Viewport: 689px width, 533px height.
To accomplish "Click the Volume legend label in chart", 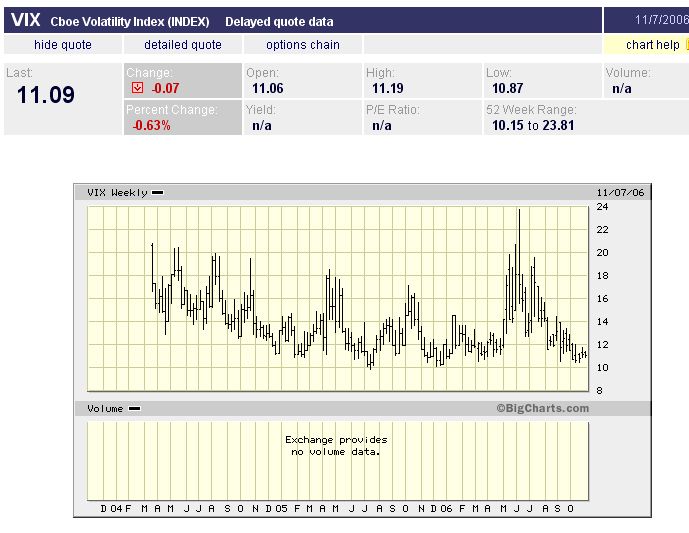I will click(105, 409).
